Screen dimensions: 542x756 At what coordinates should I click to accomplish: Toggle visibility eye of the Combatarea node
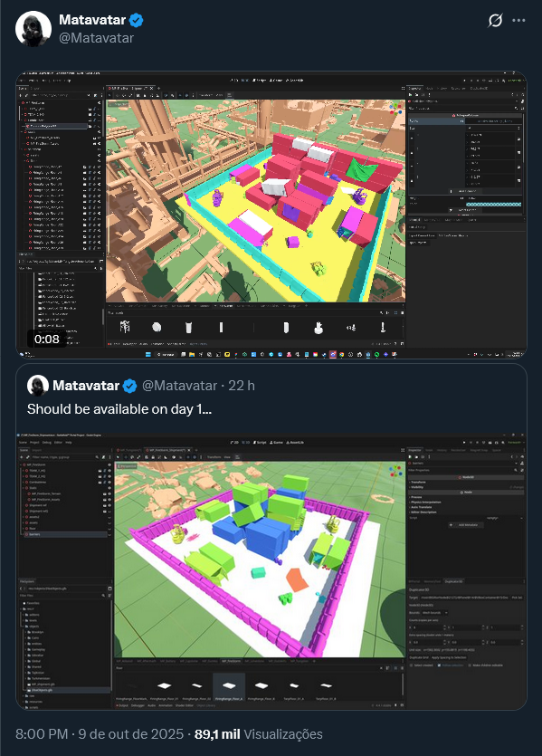(109, 483)
